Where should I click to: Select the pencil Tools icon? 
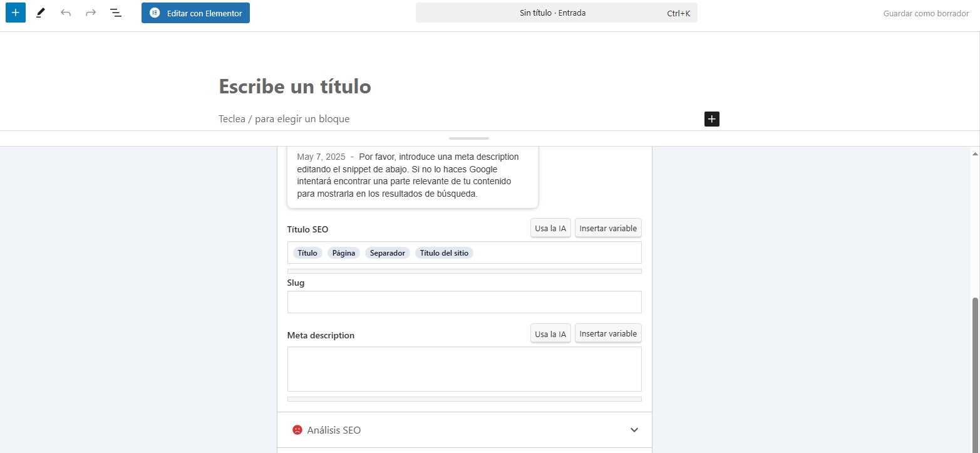pyautogui.click(x=41, y=13)
